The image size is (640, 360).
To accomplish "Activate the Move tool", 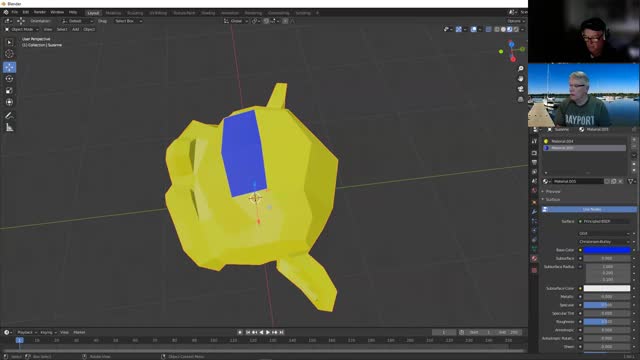I will [x=9, y=67].
